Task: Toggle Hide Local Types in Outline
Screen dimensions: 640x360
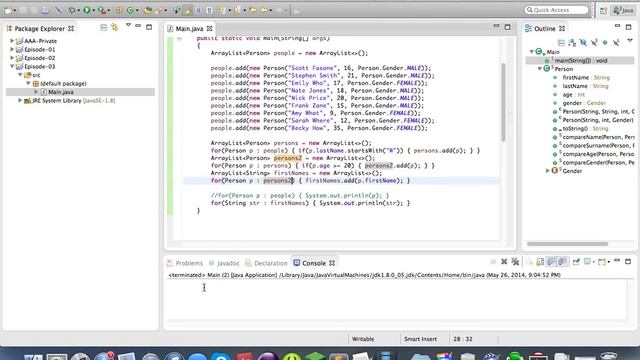Action: 616,42
